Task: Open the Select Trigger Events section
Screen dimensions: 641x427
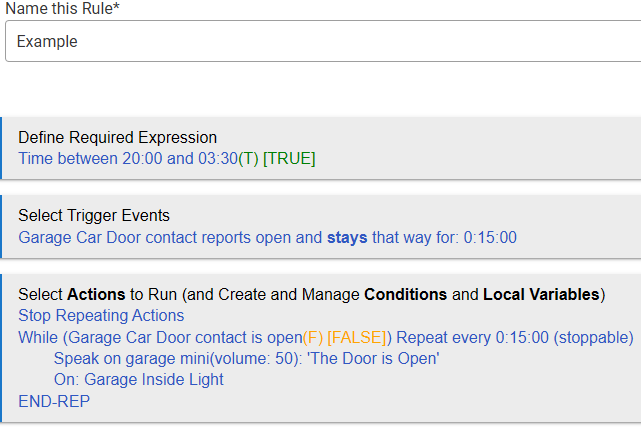Action: [x=94, y=215]
